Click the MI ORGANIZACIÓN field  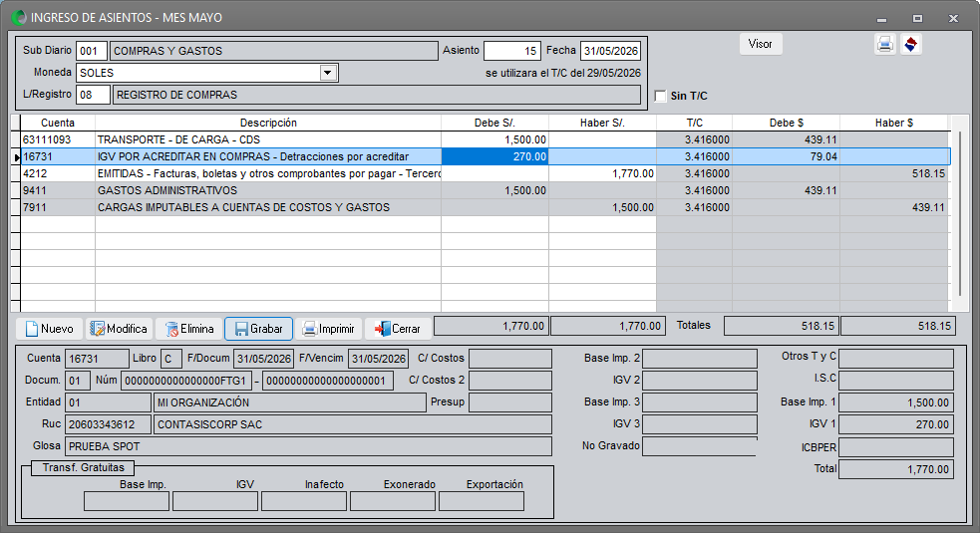click(x=290, y=402)
